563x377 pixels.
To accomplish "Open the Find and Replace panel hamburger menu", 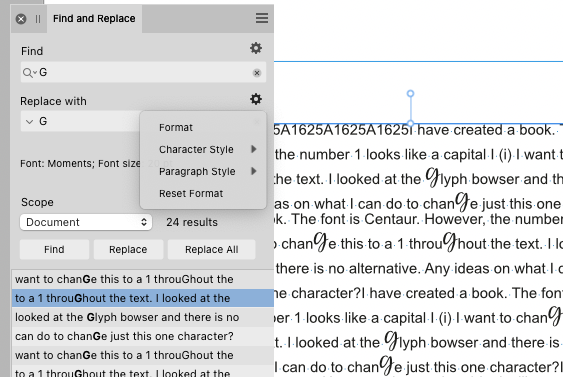I will pyautogui.click(x=262, y=18).
